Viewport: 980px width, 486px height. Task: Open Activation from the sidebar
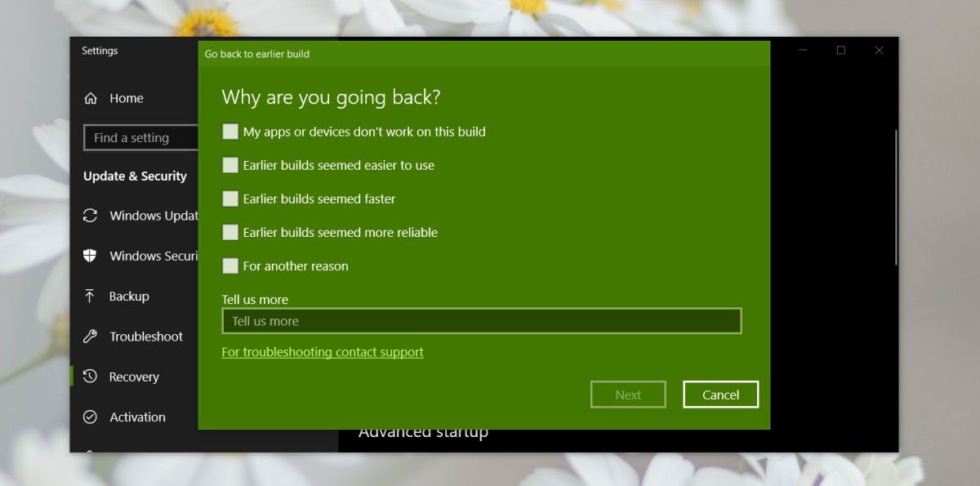pyautogui.click(x=136, y=417)
